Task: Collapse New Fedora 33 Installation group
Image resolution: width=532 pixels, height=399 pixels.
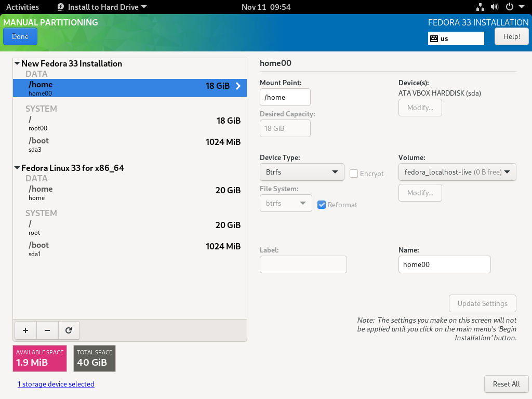Action: pyautogui.click(x=17, y=63)
